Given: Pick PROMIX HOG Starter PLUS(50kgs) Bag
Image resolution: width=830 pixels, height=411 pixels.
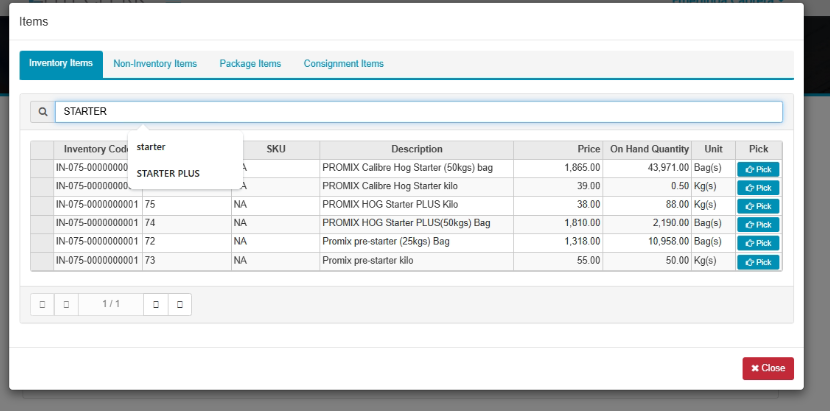Looking at the screenshot, I should coord(758,225).
